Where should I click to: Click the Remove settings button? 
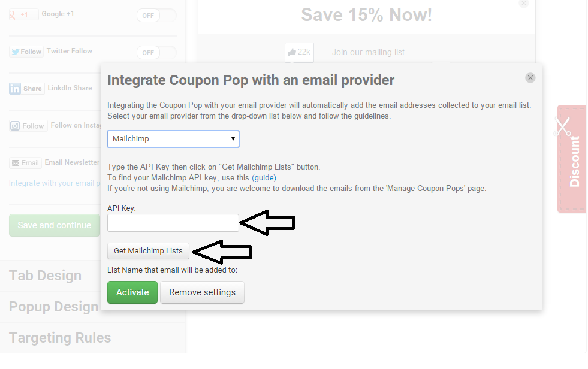click(x=202, y=292)
